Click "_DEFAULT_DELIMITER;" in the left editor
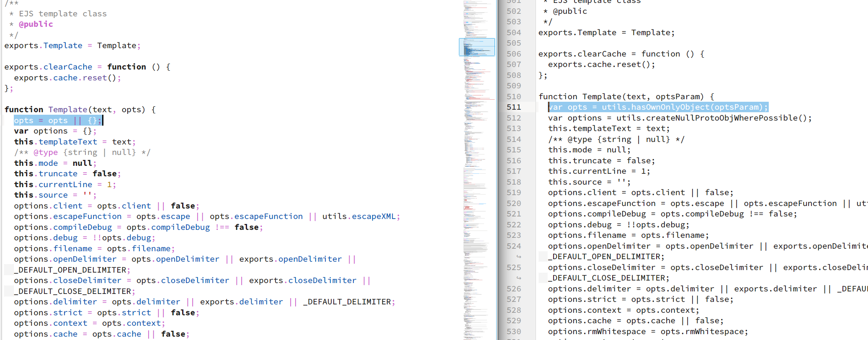The image size is (868, 340). 349,302
